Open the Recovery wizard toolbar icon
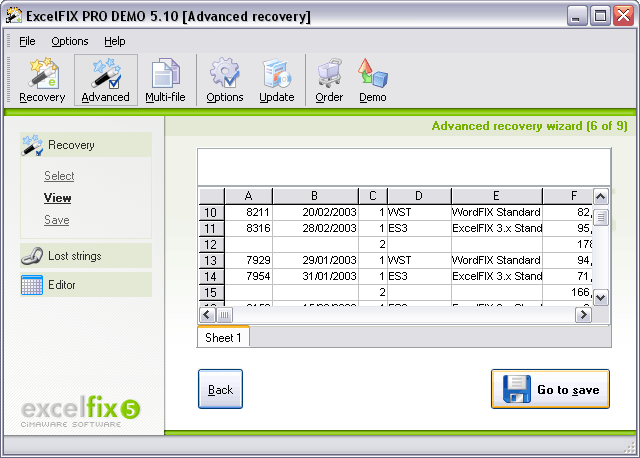 click(x=42, y=80)
